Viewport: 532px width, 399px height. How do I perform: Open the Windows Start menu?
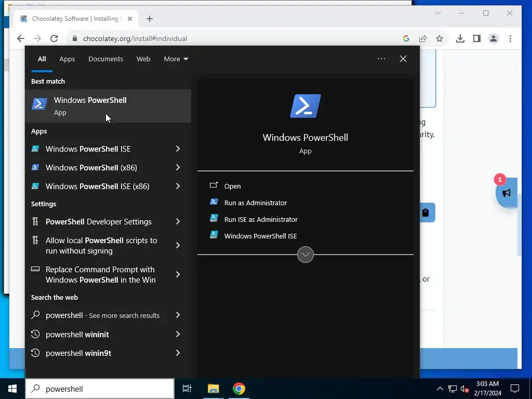[12, 389]
